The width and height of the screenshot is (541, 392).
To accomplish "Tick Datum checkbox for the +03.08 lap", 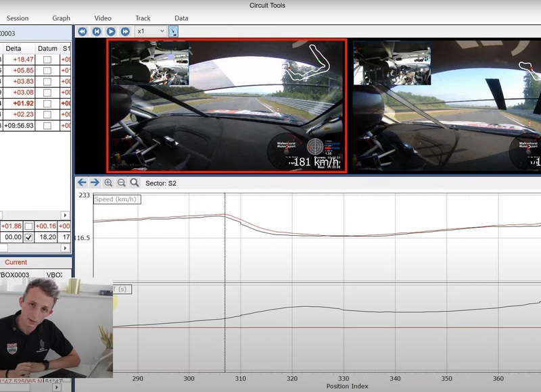I will click(47, 93).
